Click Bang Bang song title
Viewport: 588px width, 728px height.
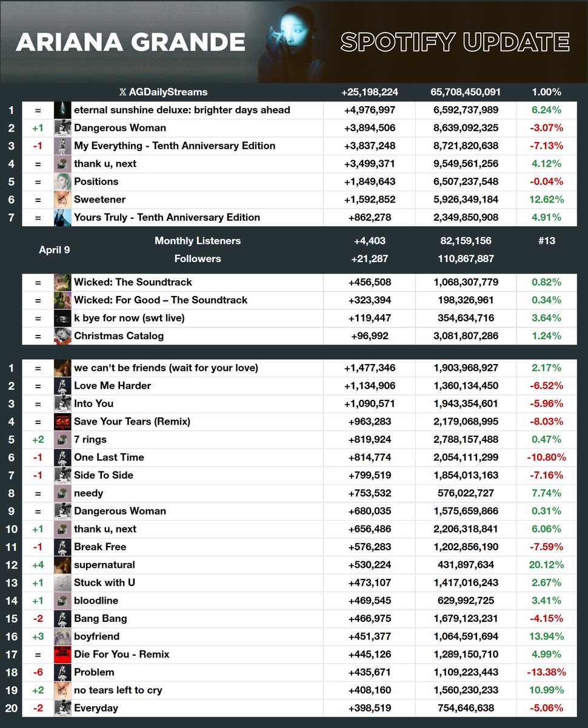pyautogui.click(x=101, y=618)
